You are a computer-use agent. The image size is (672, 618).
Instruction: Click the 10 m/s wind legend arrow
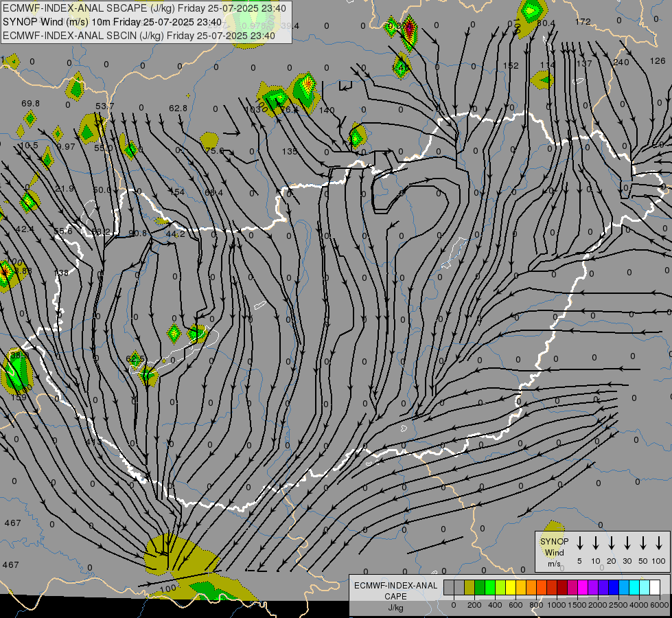point(595,543)
